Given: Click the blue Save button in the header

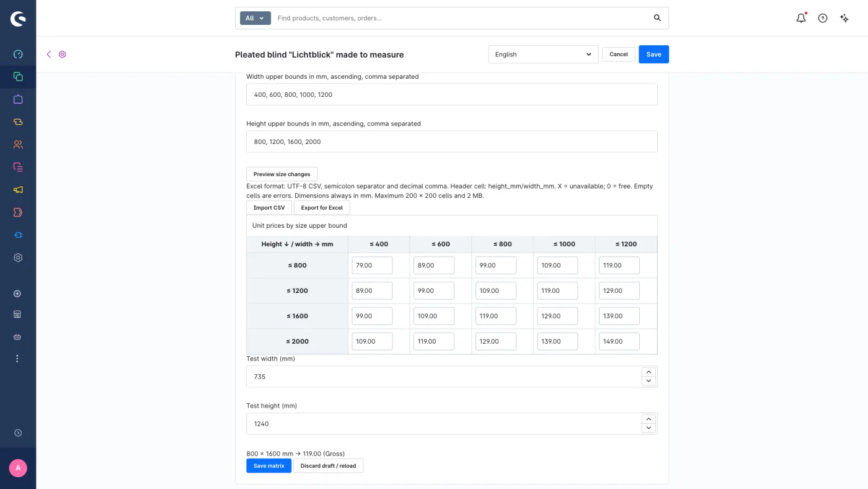Looking at the screenshot, I should pyautogui.click(x=653, y=55).
